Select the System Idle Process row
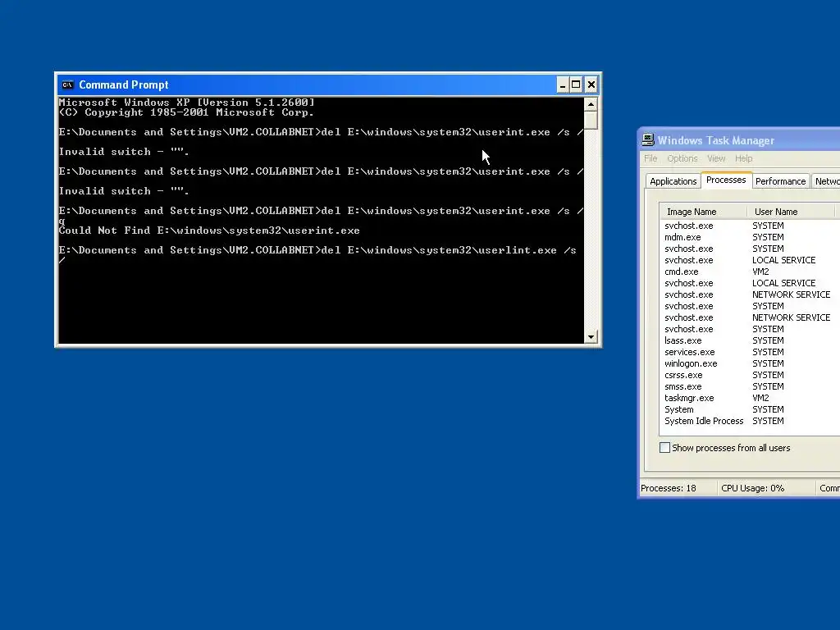Screen dimensions: 840x630 tap(750, 421)
